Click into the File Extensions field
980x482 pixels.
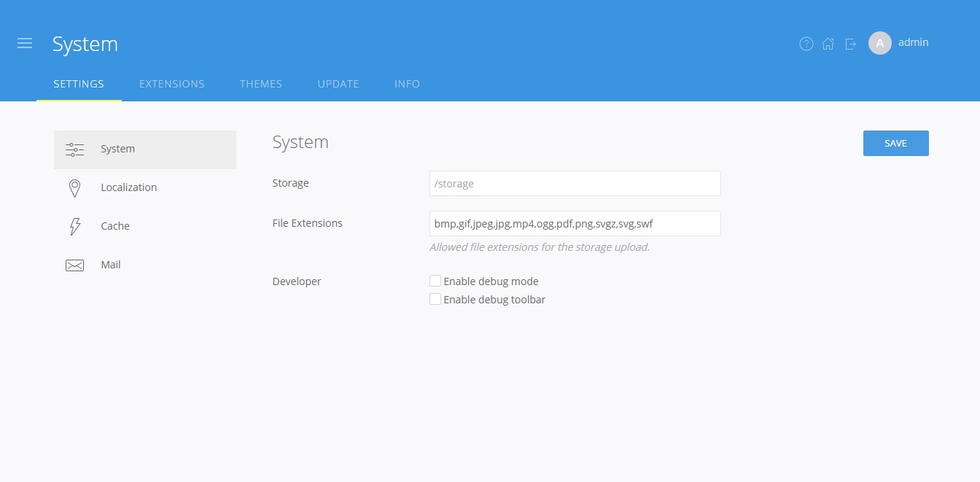[575, 224]
